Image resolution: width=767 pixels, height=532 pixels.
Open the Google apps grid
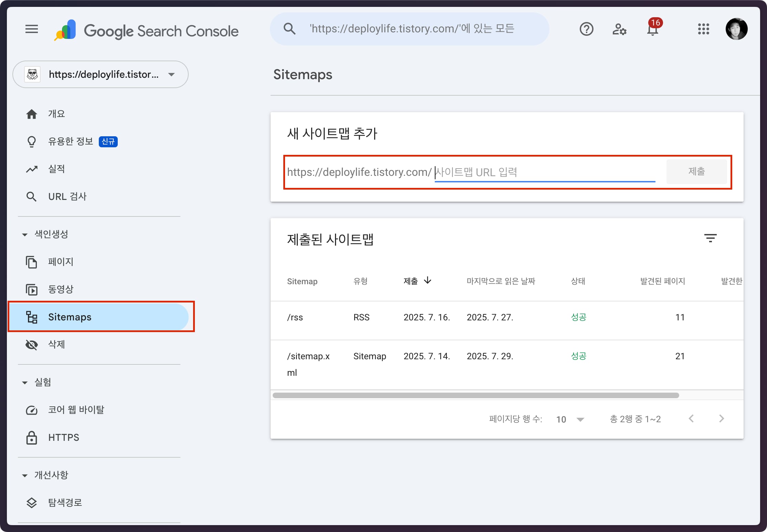704,29
